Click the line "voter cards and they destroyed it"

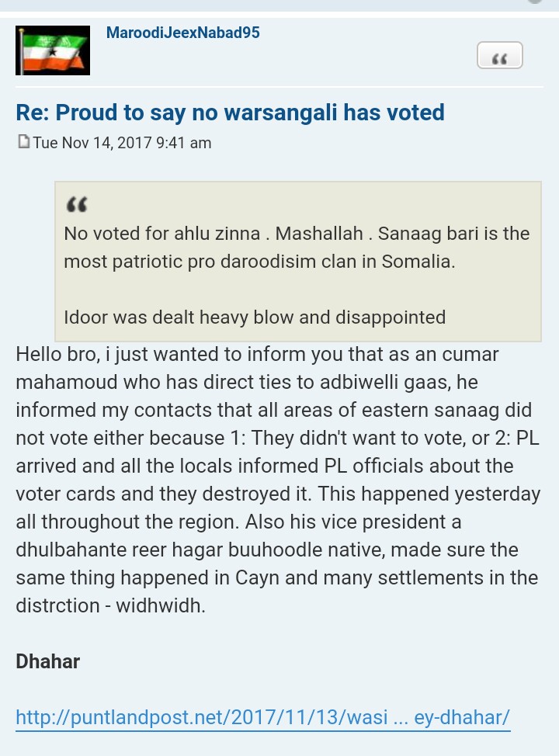click(278, 494)
